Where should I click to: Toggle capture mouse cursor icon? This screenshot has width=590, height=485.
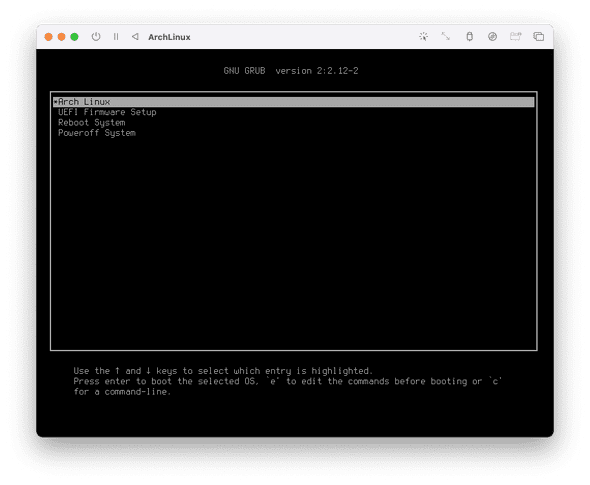tap(423, 36)
